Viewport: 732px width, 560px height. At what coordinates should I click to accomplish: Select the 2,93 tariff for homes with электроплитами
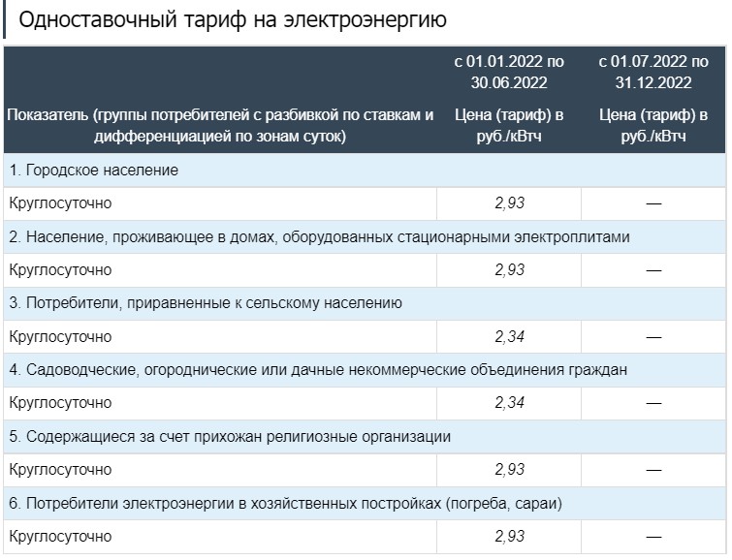tap(509, 270)
